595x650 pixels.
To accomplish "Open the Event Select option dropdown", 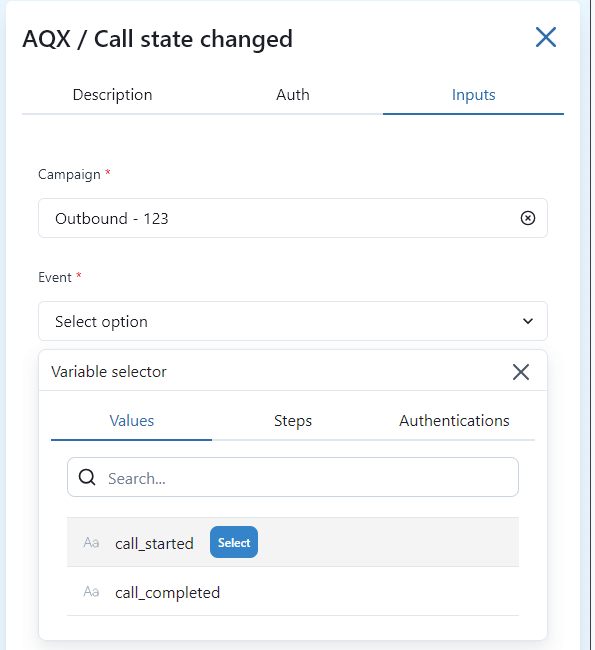I will (293, 321).
